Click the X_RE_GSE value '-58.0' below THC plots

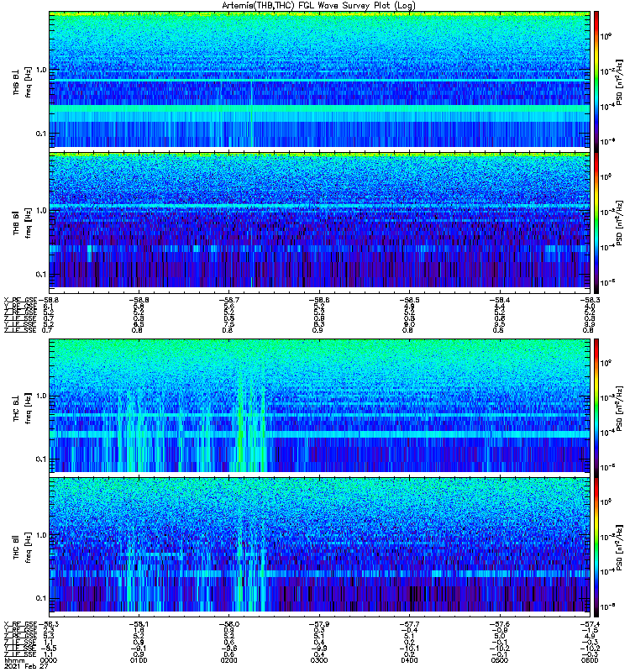[228, 624]
